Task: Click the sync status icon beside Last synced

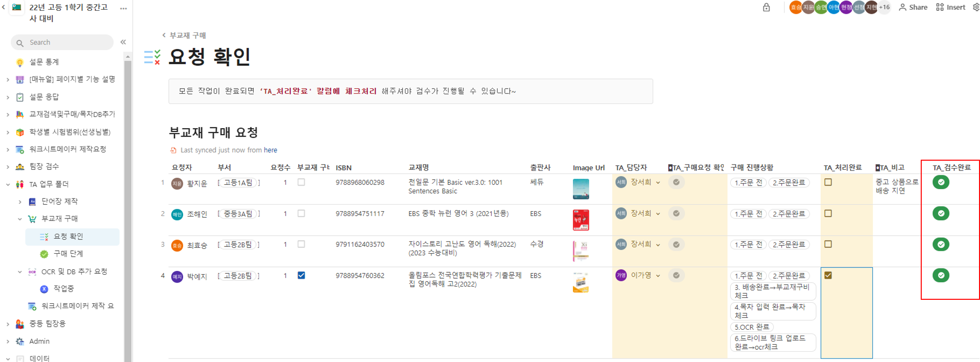Action: coord(173,150)
